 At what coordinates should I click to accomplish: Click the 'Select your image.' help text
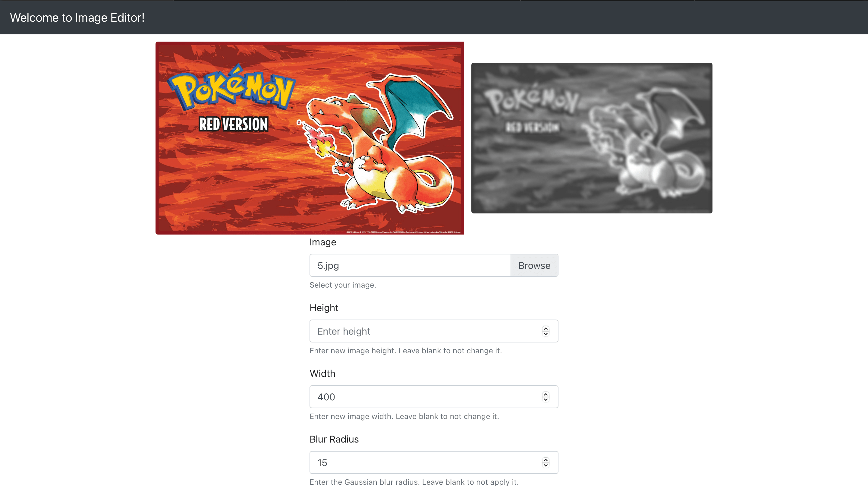coord(343,285)
